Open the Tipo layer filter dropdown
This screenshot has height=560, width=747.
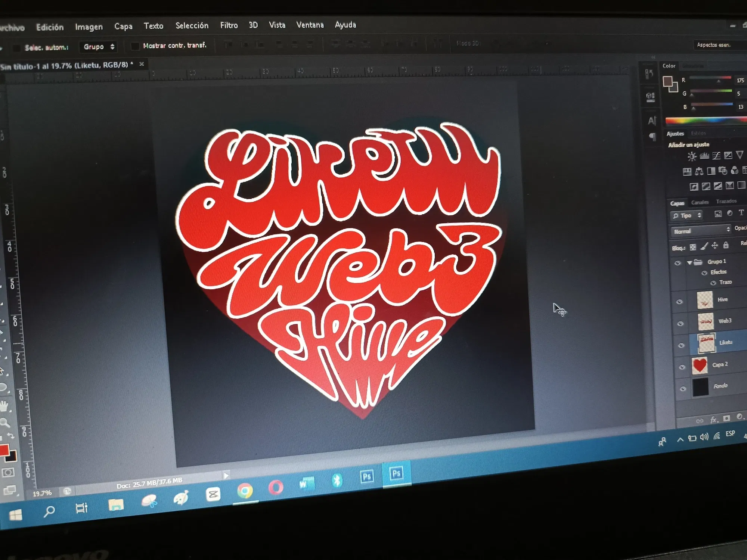click(686, 215)
